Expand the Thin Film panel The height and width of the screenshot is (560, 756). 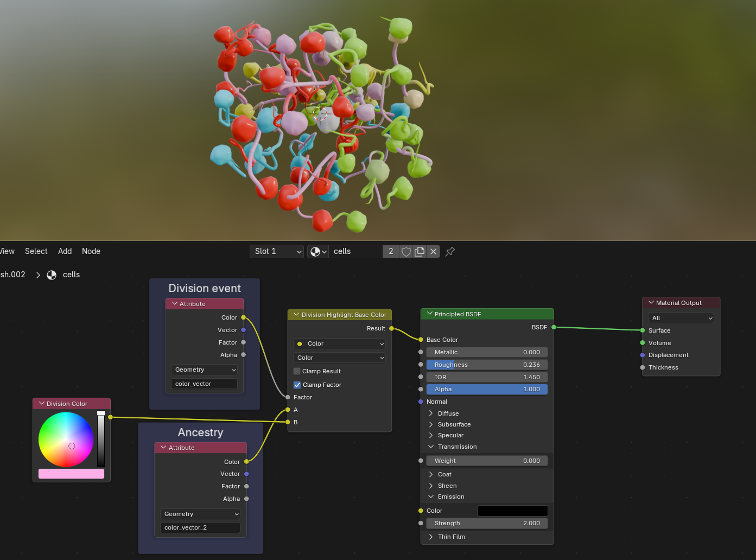pos(431,537)
